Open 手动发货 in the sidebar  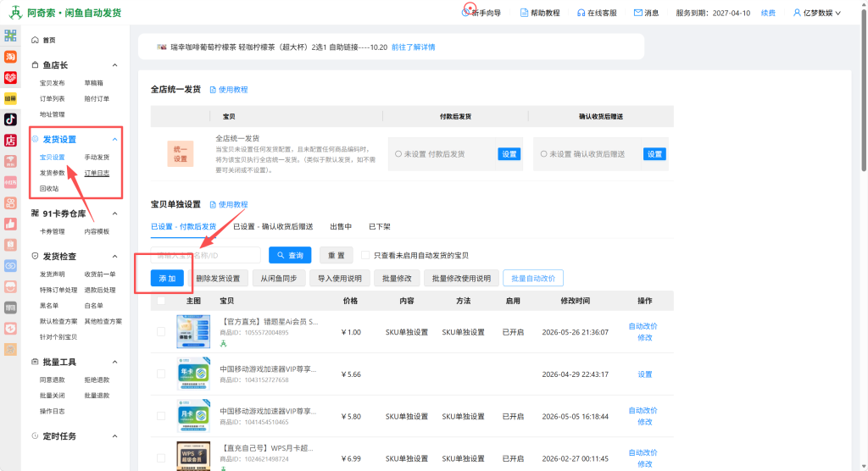tap(97, 158)
